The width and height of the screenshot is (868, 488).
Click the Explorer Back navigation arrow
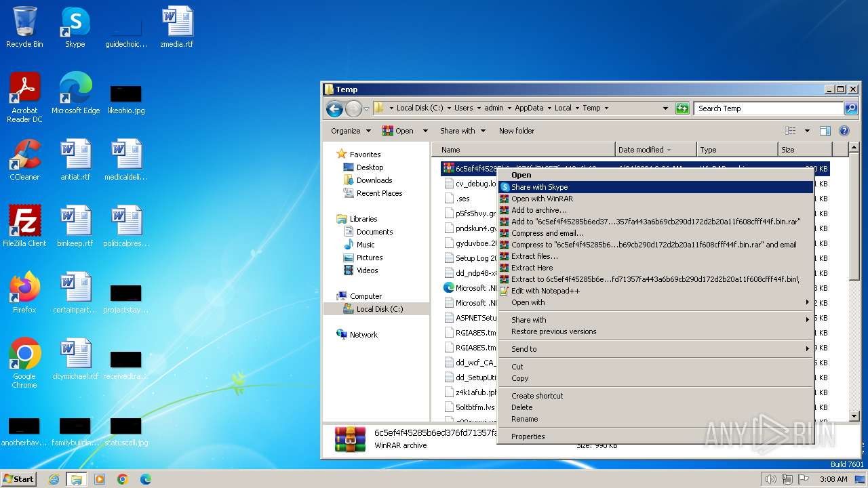[334, 108]
